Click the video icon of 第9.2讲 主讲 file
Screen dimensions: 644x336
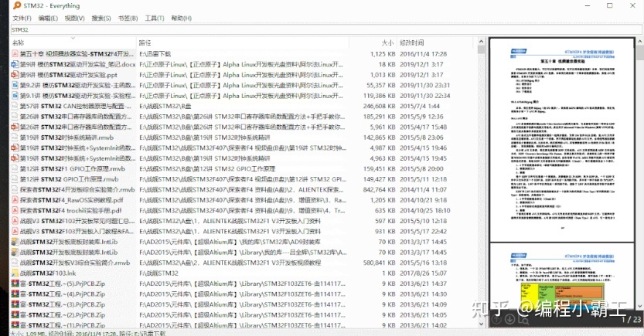coord(15,85)
